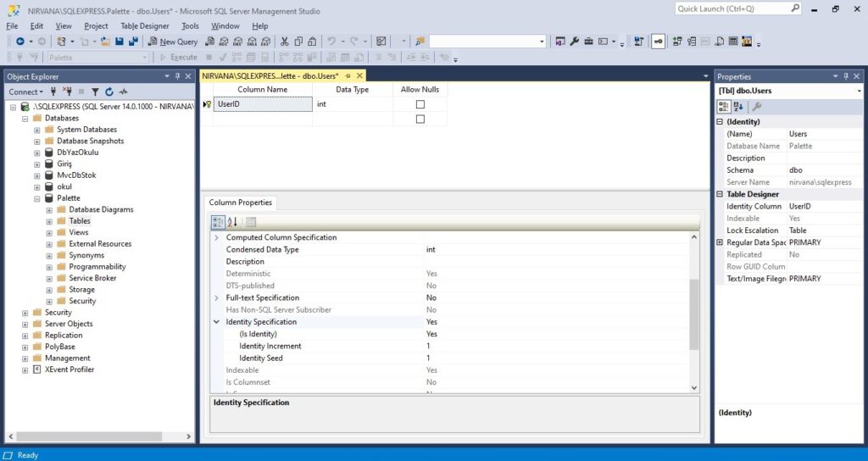
Task: Click the Manage Spatial Indexes icon
Action: 747,42
